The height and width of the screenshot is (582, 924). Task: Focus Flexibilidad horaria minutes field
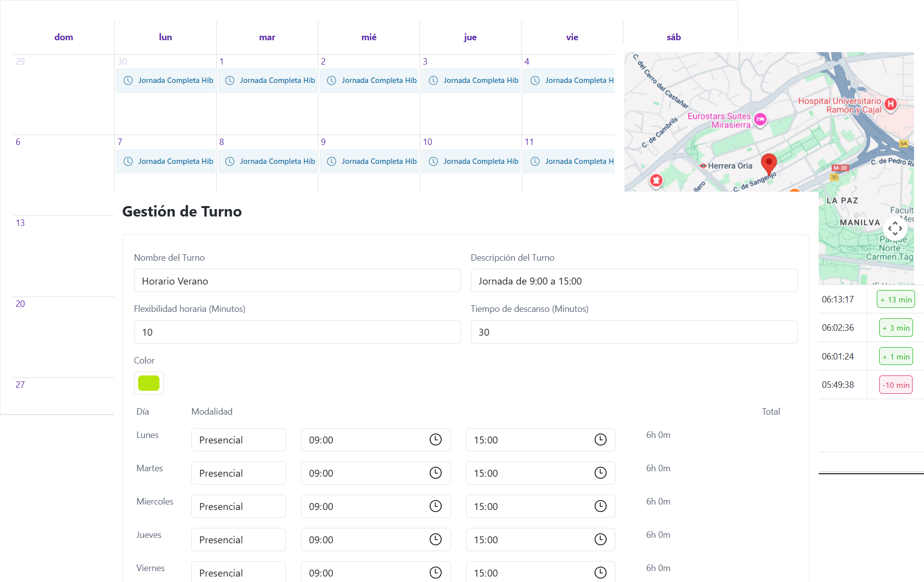click(x=297, y=332)
